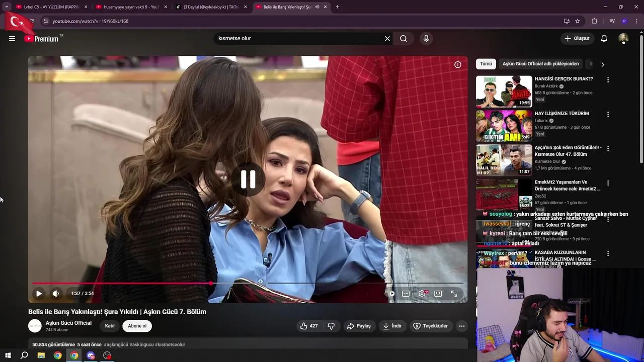This screenshot has height=362, width=644.
Task: Open options menu for HANGİSİ GERÇEK BURAK??
Action: coord(608,80)
